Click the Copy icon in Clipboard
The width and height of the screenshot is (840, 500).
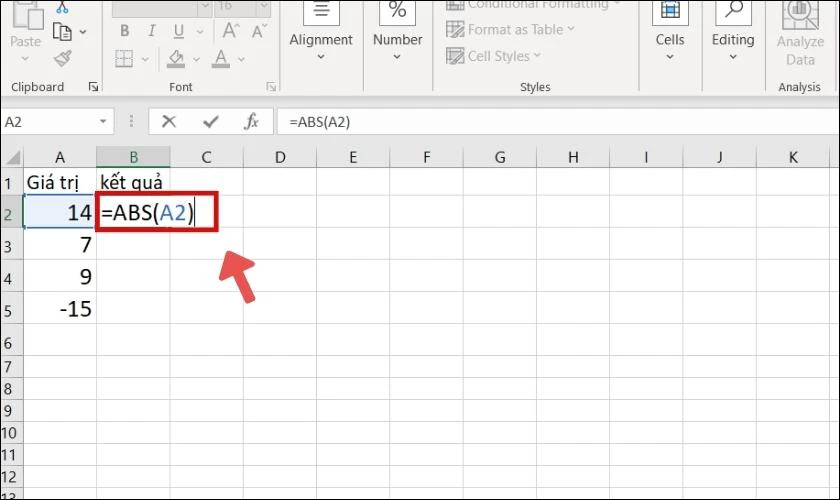point(62,32)
